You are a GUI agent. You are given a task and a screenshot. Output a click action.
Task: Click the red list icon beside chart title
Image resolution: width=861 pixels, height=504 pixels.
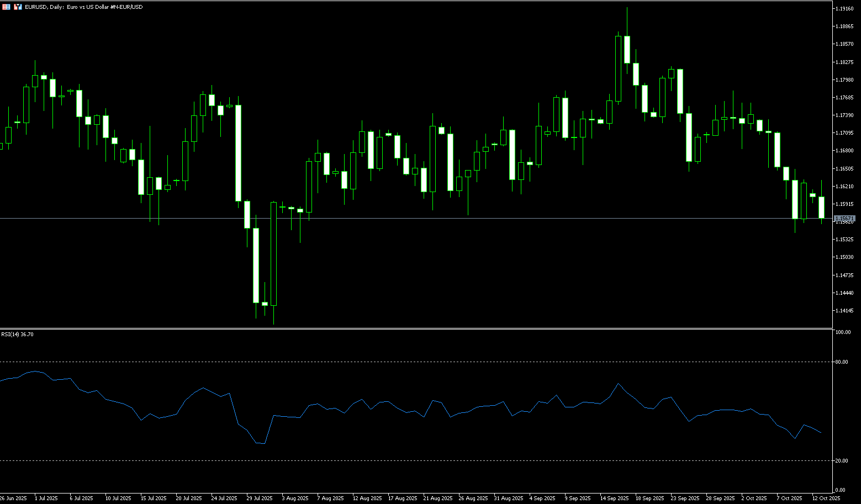coord(7,7)
